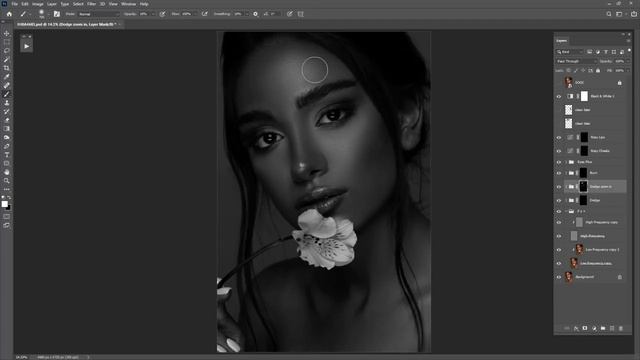Viewport: 640px width, 360px height.
Task: Select the Dodge tool in toolbar
Action: pyautogui.click(x=7, y=138)
